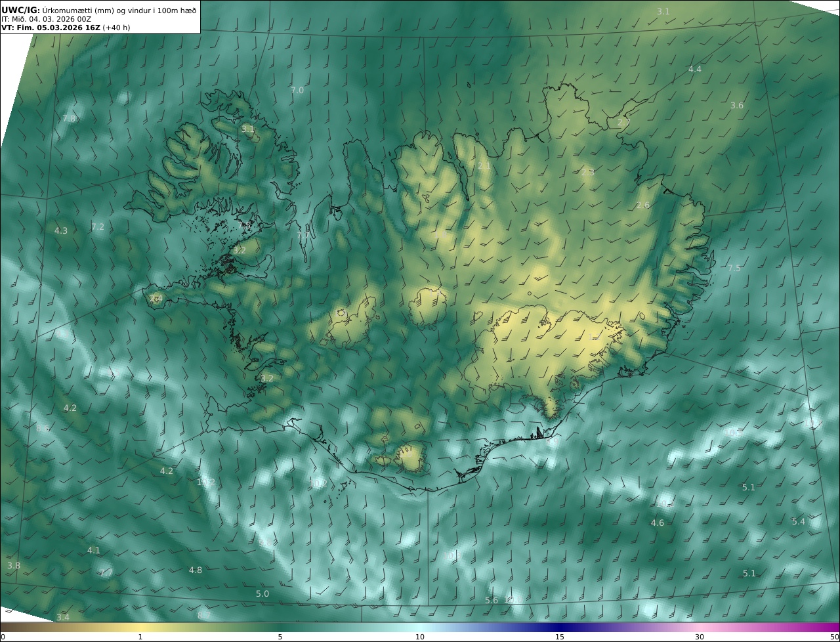Image resolution: width=840 pixels, height=642 pixels.
Task: Click the 5.6 value label
Action: pos(492,600)
